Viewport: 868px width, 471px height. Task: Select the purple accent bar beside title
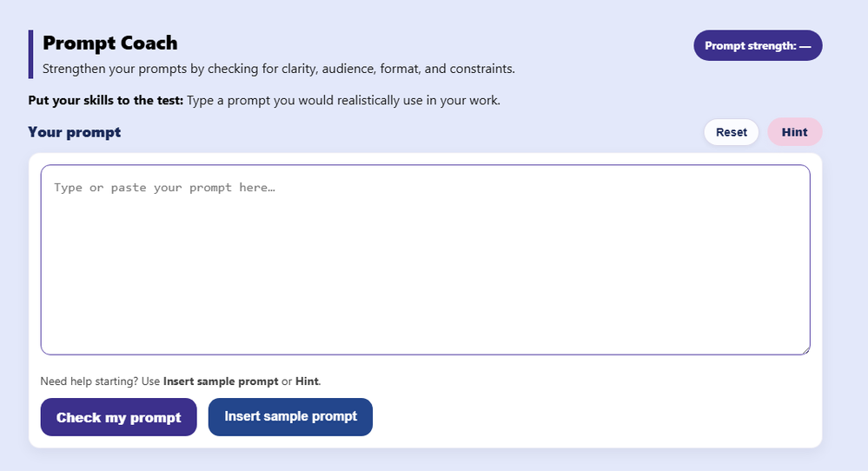point(30,54)
